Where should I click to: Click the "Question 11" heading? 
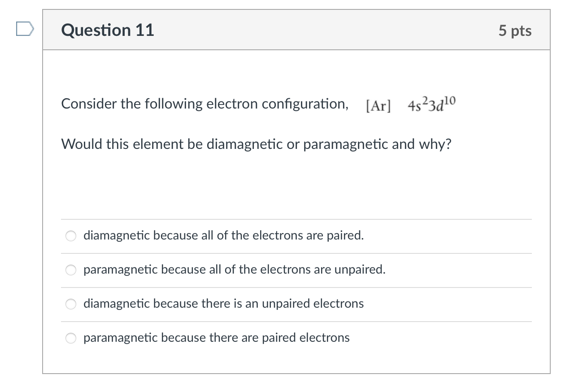(x=108, y=30)
